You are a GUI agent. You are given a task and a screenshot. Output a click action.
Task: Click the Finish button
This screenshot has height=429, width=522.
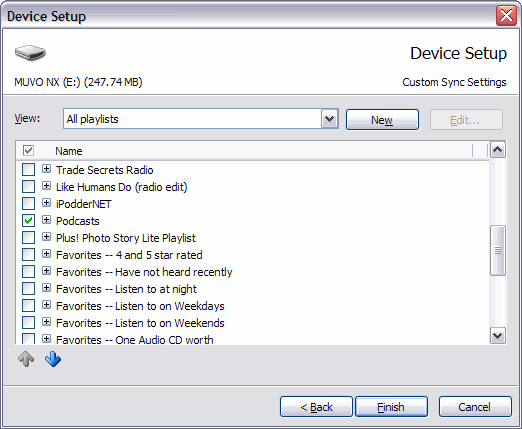391,407
